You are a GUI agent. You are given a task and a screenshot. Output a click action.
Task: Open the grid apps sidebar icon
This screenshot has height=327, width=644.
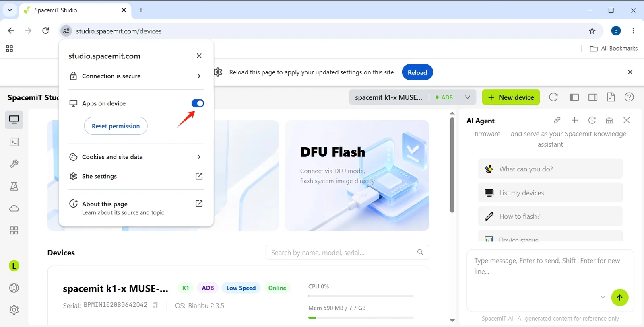[14, 230]
